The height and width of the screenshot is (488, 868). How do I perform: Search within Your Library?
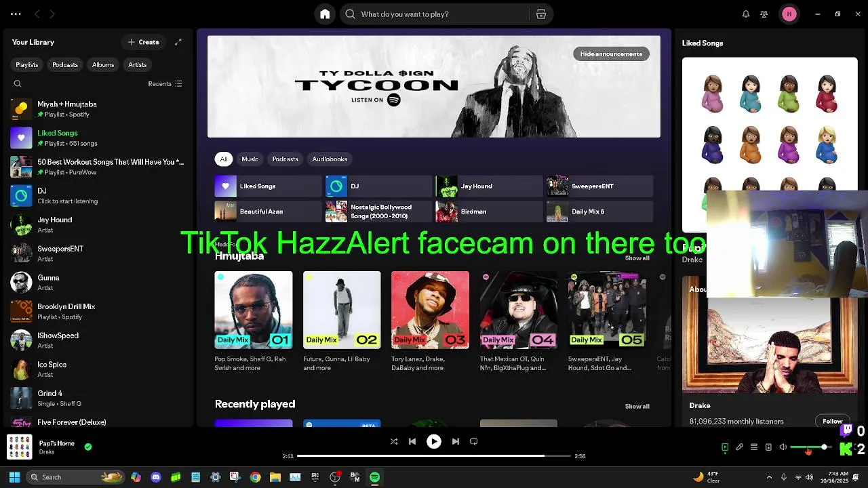[18, 84]
